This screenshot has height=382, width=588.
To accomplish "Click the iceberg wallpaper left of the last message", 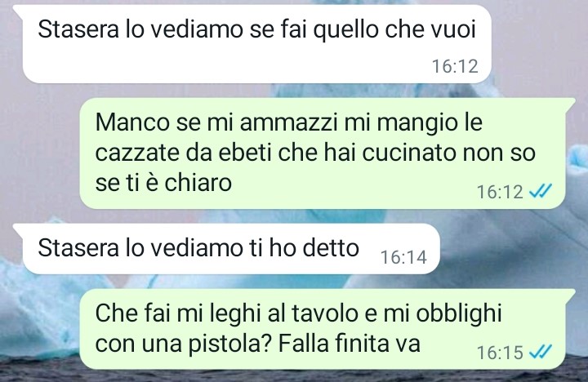I will coord(39,318).
